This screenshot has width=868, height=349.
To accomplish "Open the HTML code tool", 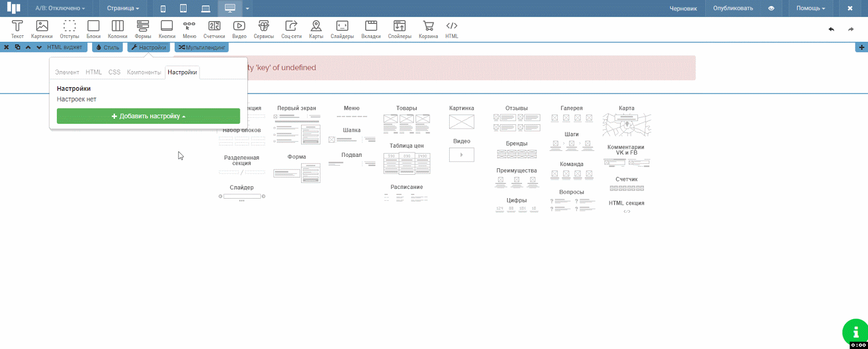I will pos(451,29).
